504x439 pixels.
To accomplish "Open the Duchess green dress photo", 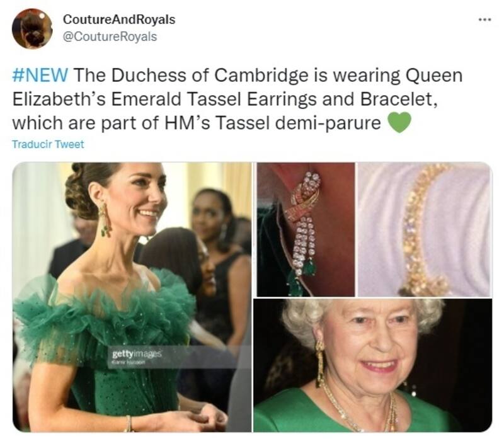I will [132, 297].
